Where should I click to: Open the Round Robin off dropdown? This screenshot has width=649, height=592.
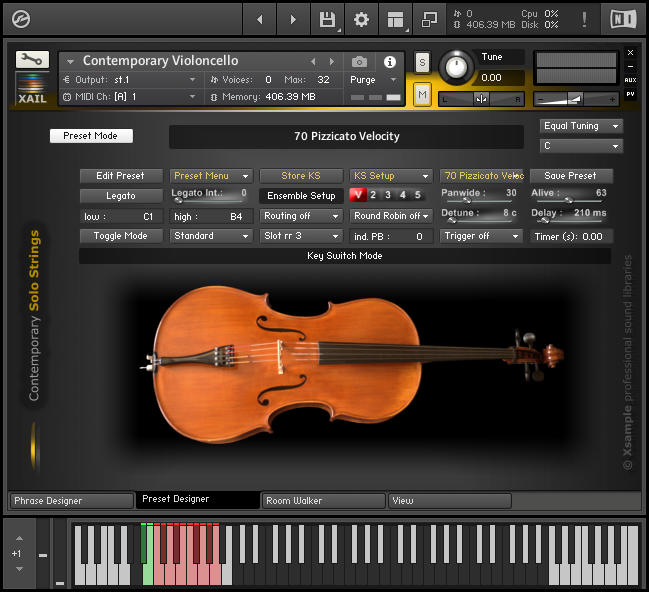[x=391, y=216]
